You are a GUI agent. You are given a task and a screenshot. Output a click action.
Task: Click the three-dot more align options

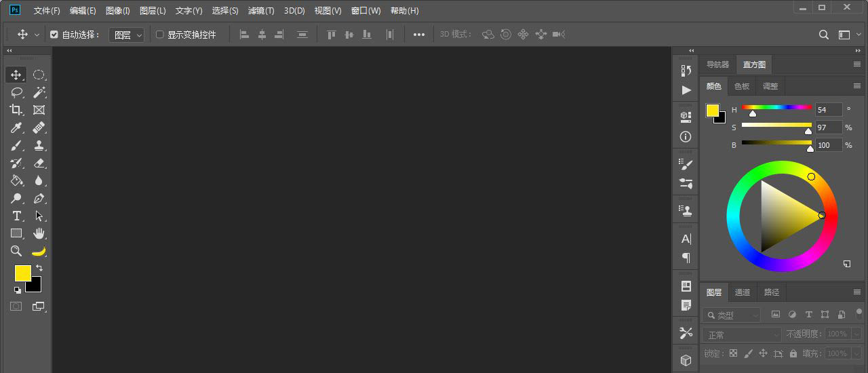[419, 35]
